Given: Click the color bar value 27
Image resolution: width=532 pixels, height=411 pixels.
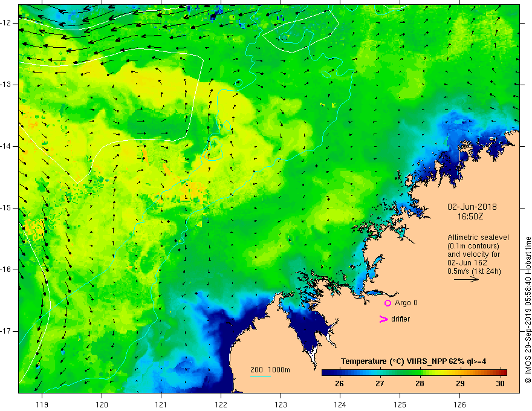Looking at the screenshot, I should pos(380,384).
